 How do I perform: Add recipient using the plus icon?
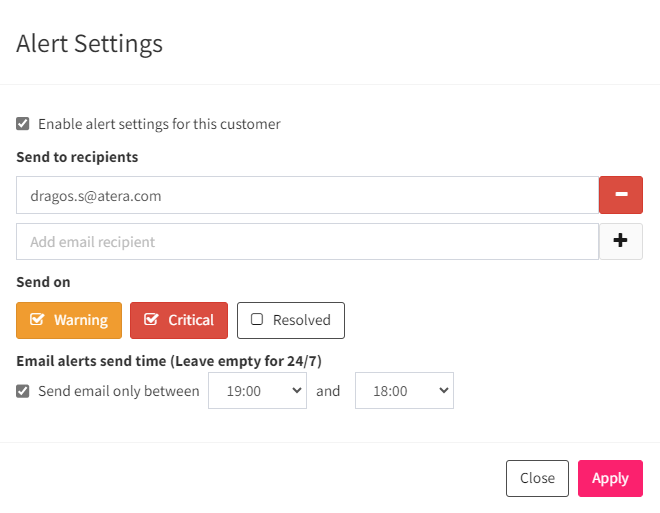621,242
